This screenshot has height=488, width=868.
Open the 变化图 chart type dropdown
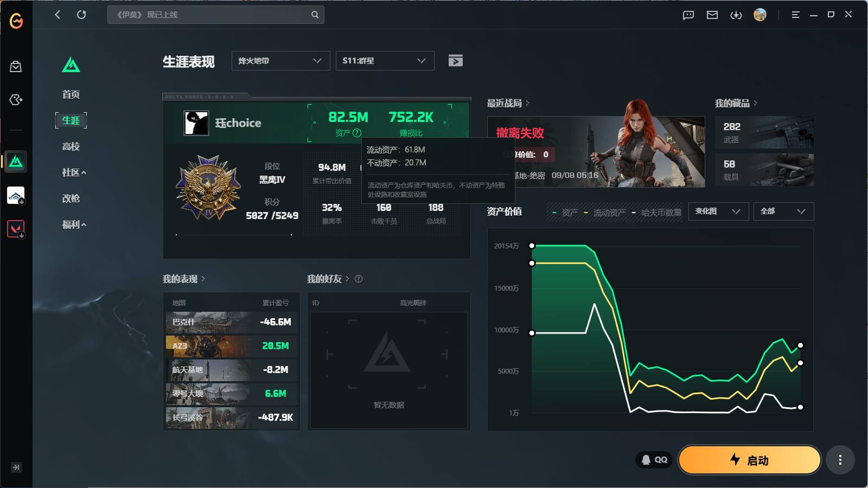[x=718, y=211]
